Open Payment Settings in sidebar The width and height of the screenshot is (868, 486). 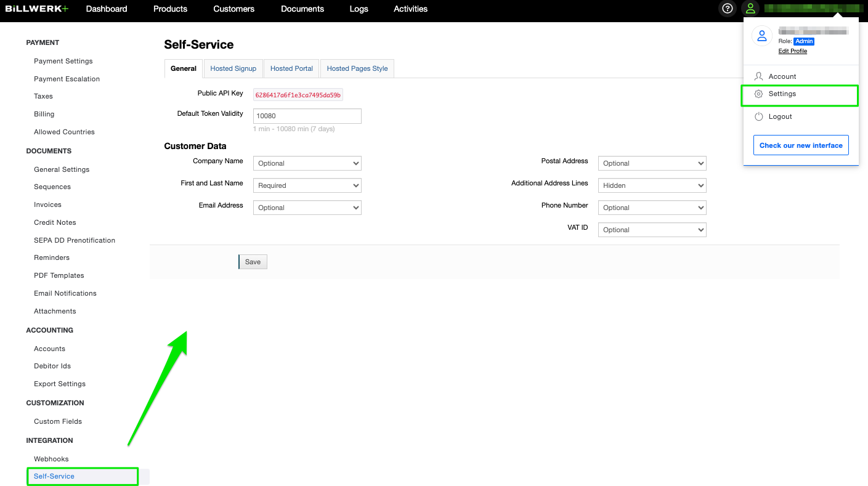coord(63,61)
